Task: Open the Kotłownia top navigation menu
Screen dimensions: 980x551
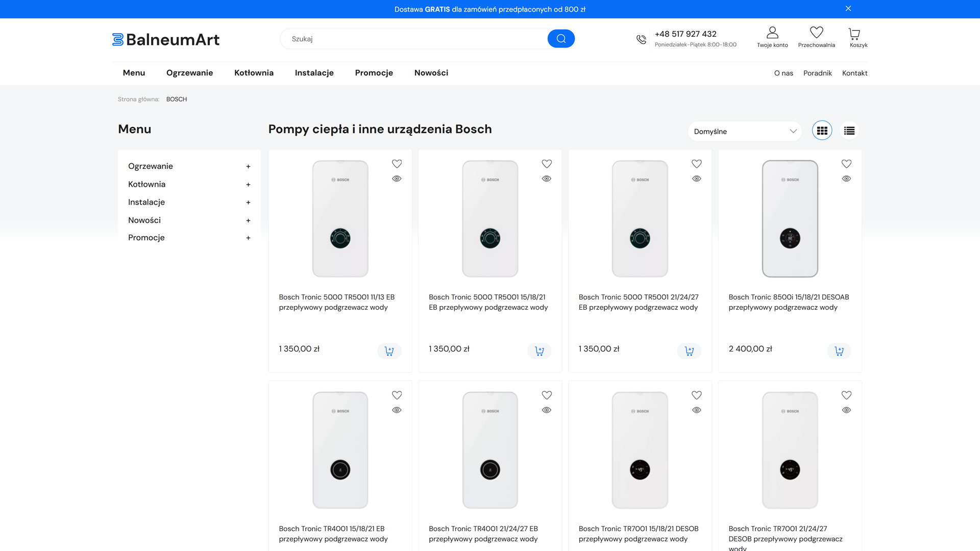Action: coord(254,73)
